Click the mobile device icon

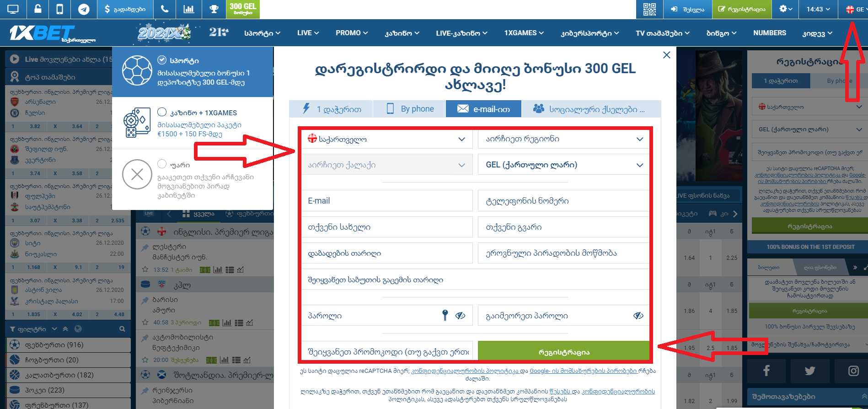click(x=59, y=9)
